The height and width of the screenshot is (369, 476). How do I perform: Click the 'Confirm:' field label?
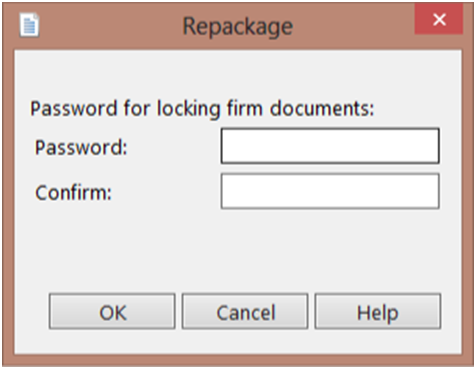73,193
